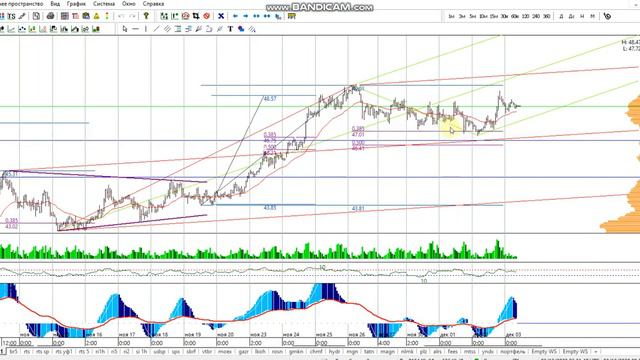Click the blue right-arrow scroll chart icon
The image size is (640, 360).
pos(246,16)
